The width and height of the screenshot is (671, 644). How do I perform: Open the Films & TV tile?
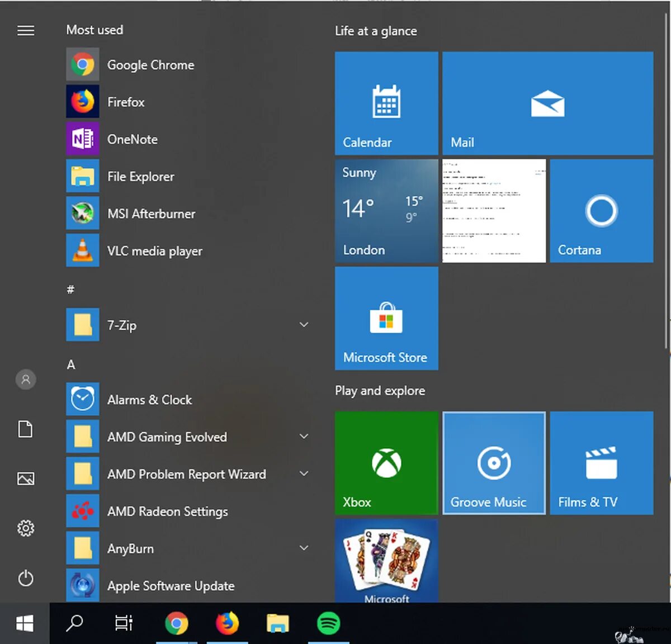pyautogui.click(x=601, y=463)
